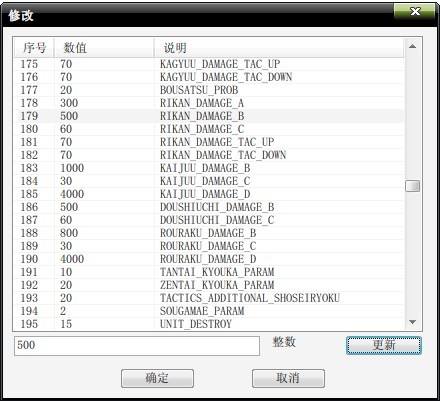Click the 更新 button

click(x=384, y=345)
